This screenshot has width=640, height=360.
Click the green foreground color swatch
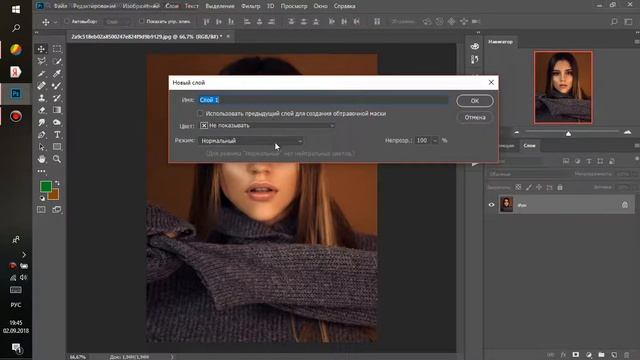click(x=46, y=187)
